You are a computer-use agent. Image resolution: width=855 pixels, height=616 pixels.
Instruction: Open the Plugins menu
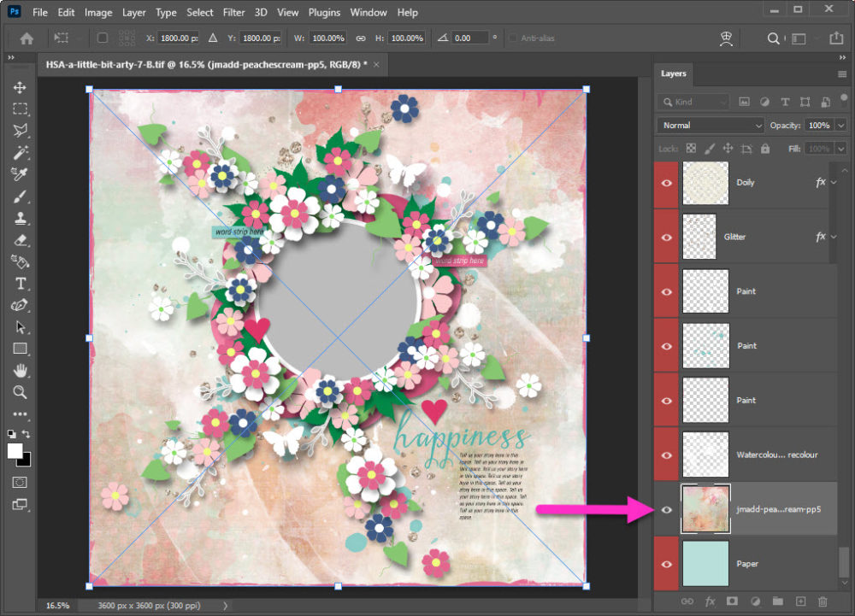tap(324, 13)
